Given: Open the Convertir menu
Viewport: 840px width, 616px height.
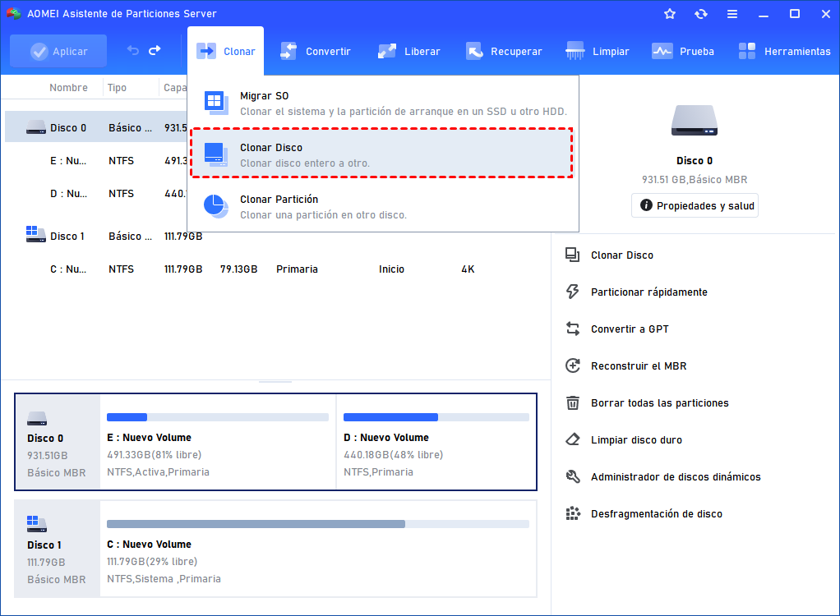Looking at the screenshot, I should click(x=315, y=52).
